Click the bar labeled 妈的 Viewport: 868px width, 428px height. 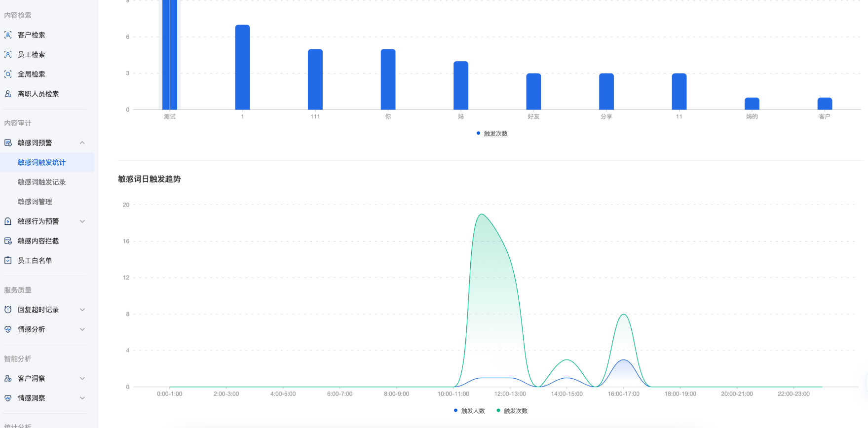(x=752, y=104)
